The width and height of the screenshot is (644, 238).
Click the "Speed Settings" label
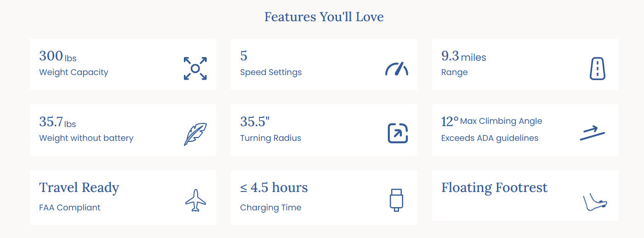pos(271,72)
